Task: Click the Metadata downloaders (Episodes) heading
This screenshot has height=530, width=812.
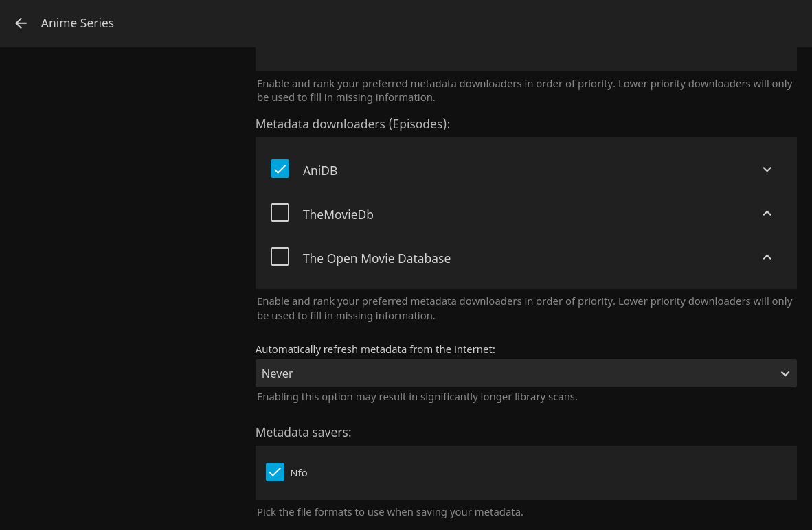Action: point(352,124)
